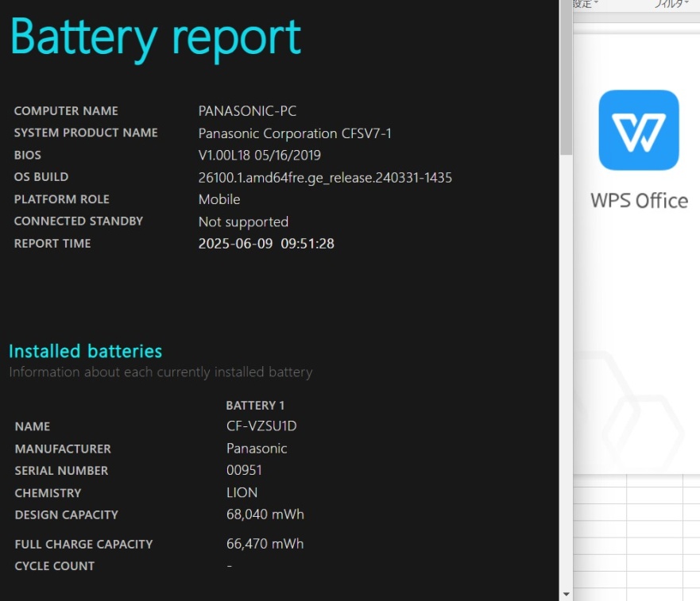The width and height of the screenshot is (700, 601).
Task: Open the フィルタ dropdown in the WPS window
Action: pyautogui.click(x=671, y=4)
